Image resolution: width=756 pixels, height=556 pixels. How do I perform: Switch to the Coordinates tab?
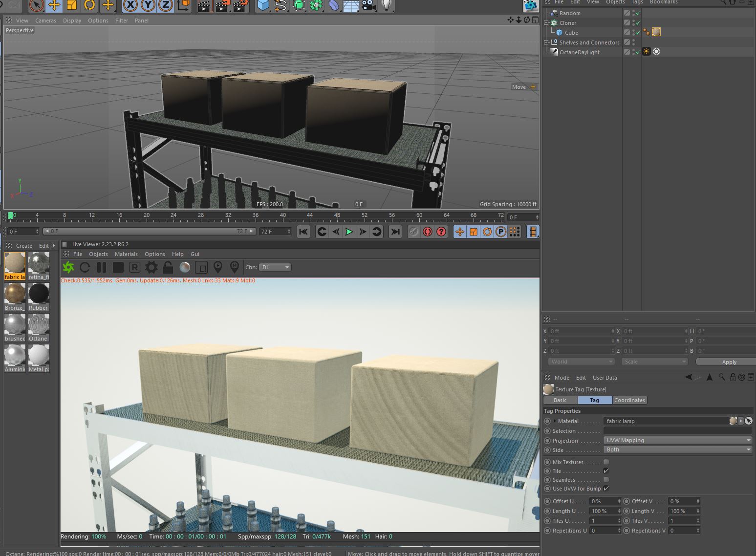coord(629,400)
